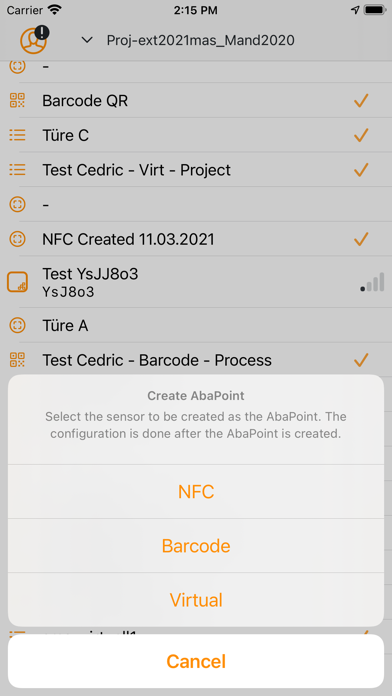Viewport: 392px width, 696px height.
Task: Choose Barcode sensor option
Action: pos(196,546)
